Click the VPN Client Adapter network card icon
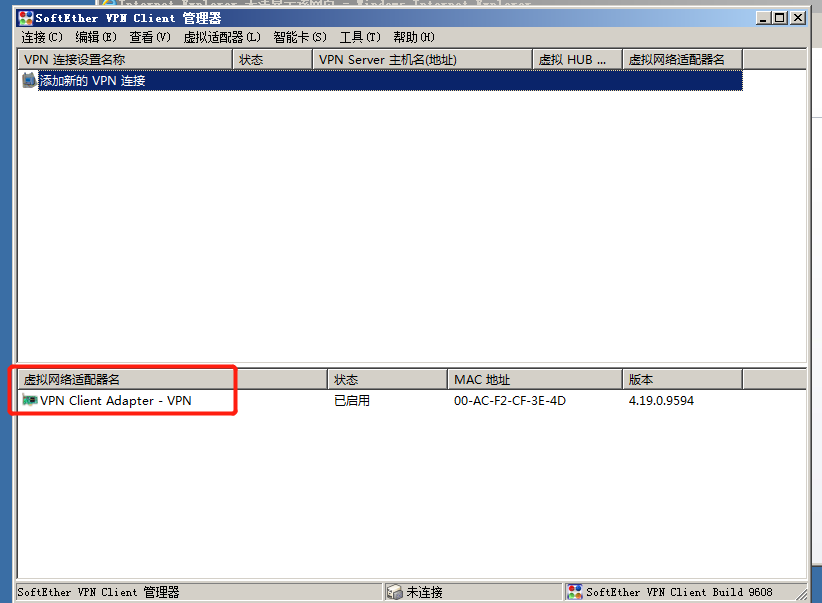Viewport: 822px width, 603px height. point(30,401)
